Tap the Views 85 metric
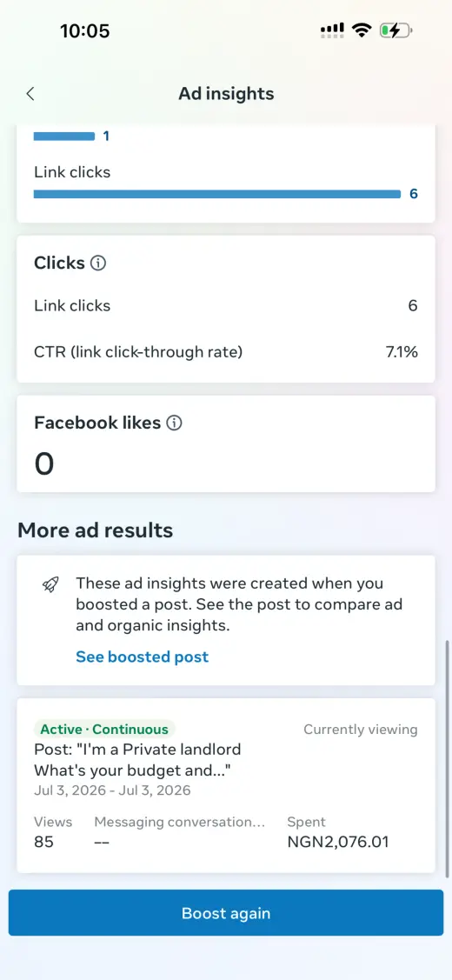 pyautogui.click(x=52, y=832)
